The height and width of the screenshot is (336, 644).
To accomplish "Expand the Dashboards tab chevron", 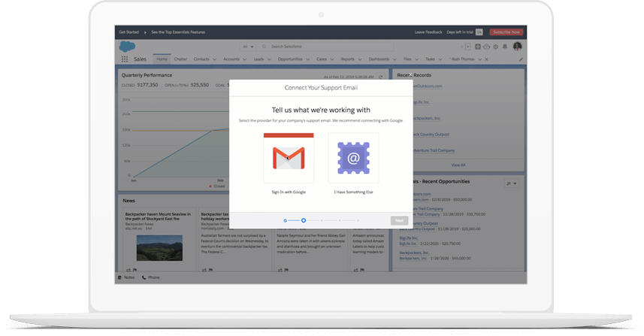I will pyautogui.click(x=395, y=59).
